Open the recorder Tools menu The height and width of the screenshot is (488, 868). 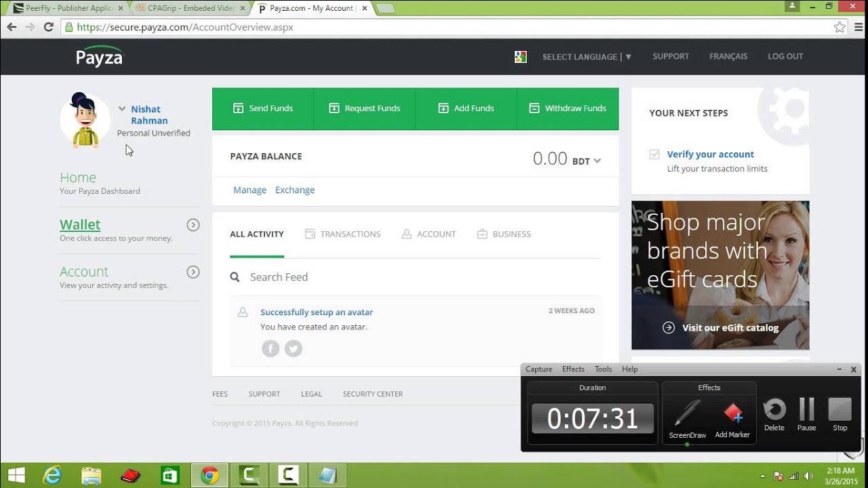(x=604, y=369)
